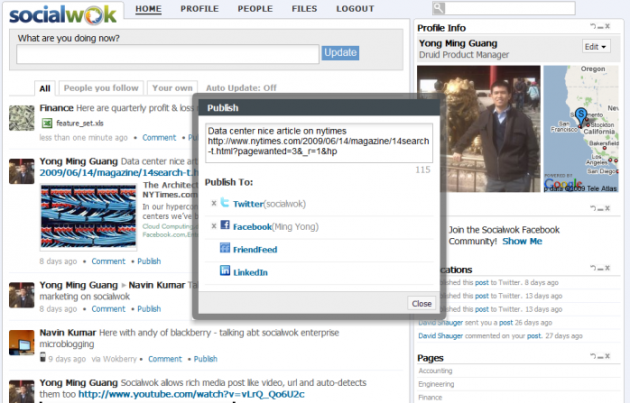Screen dimensions: 630x403
Task: Click the Twitter bird icon in Publish dialog
Action: 225,203
